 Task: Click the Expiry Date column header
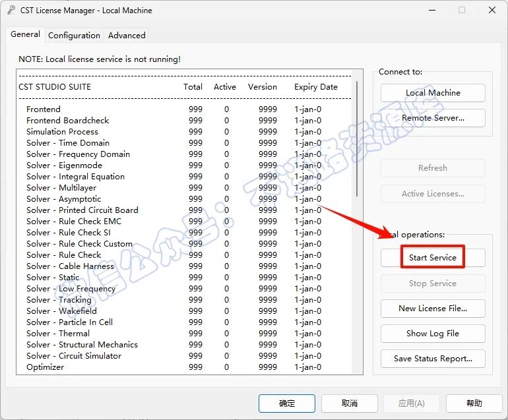pos(316,87)
